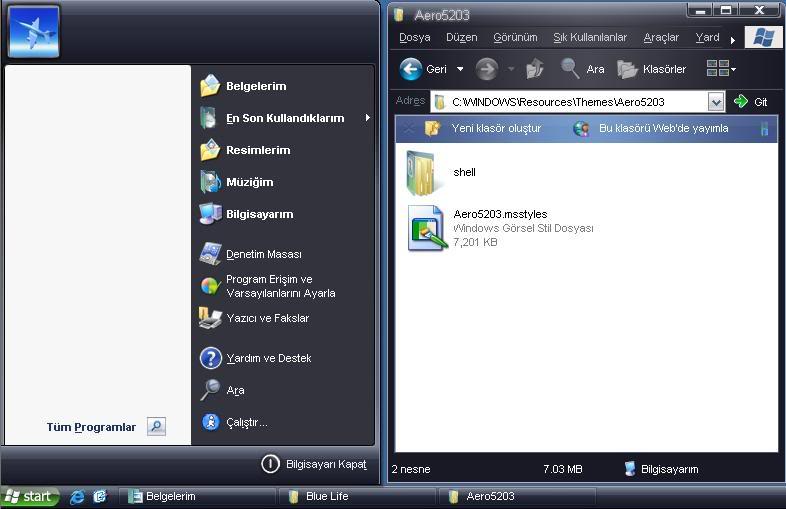Image resolution: width=786 pixels, height=509 pixels.
Task: Open Denetim Masası from start menu
Action: (264, 254)
